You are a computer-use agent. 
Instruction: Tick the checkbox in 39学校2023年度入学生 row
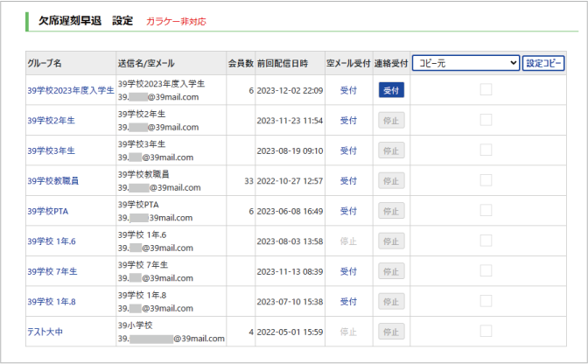[486, 90]
